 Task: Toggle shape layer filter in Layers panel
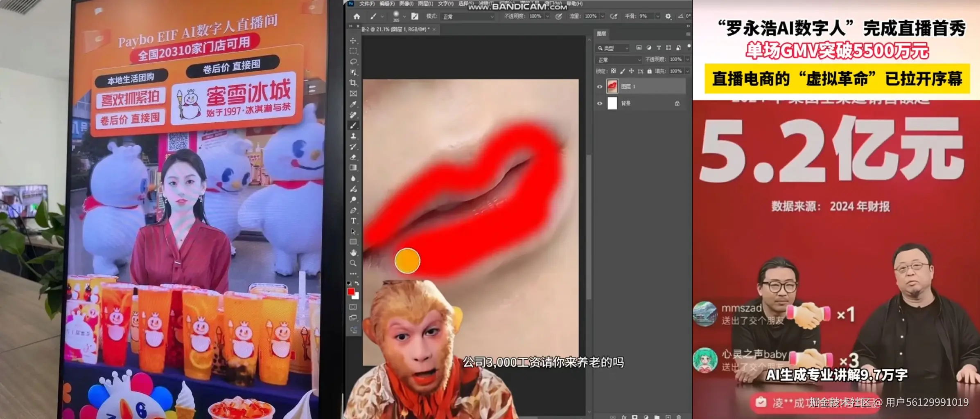click(x=668, y=48)
